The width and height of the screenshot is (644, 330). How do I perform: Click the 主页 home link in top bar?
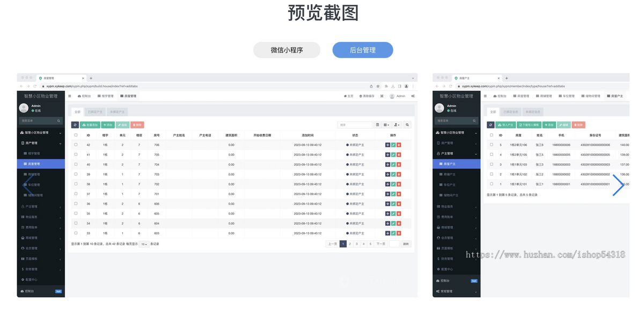coord(349,96)
